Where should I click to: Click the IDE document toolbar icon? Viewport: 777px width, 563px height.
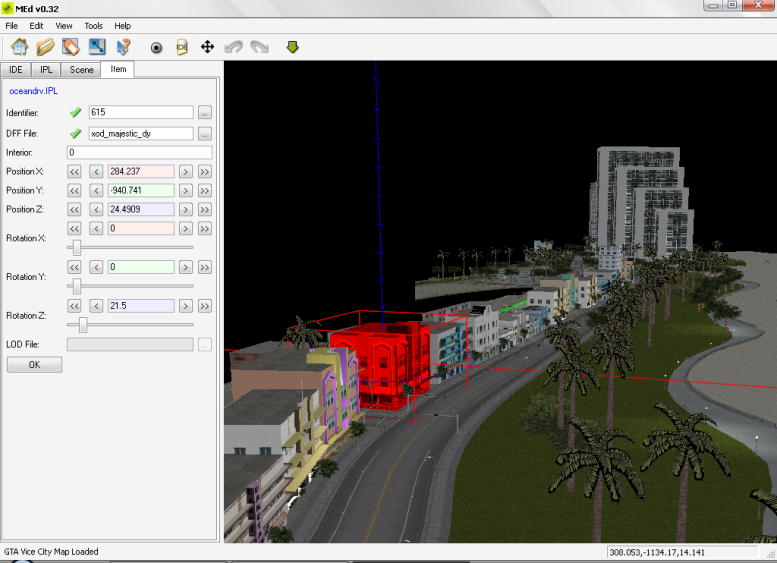(x=182, y=47)
